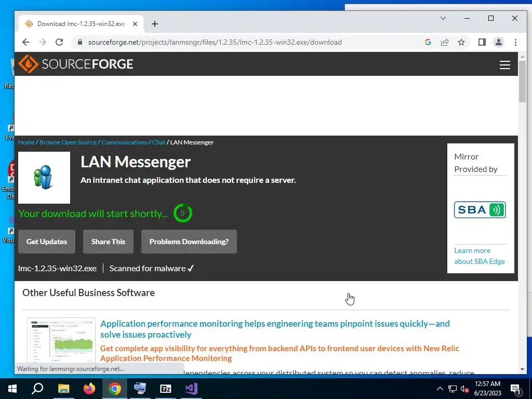Select the Download lmc-1.2.35-win32.exe browser tab
Screen dimensions: 532x399
point(81,24)
